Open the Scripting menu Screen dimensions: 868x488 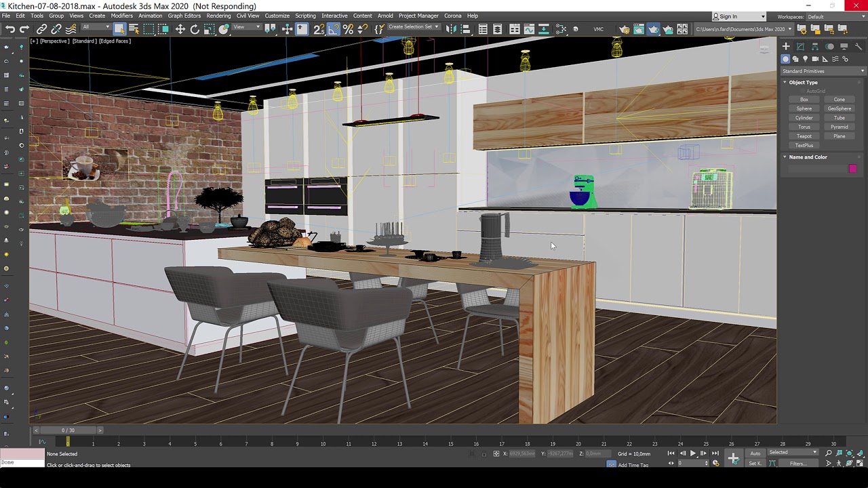(305, 16)
